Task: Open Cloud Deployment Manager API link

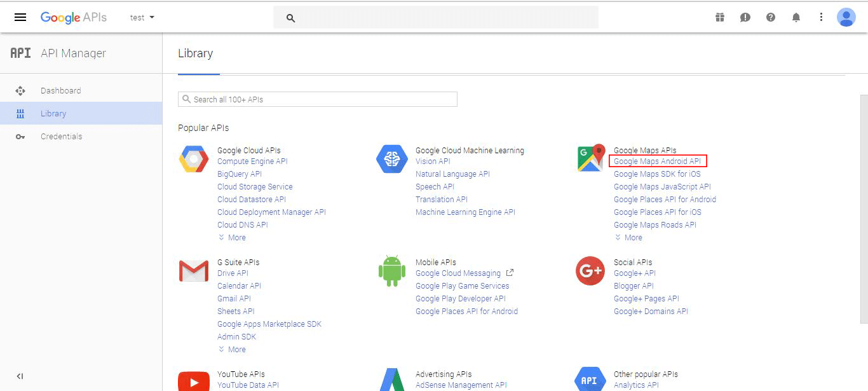Action: point(271,212)
